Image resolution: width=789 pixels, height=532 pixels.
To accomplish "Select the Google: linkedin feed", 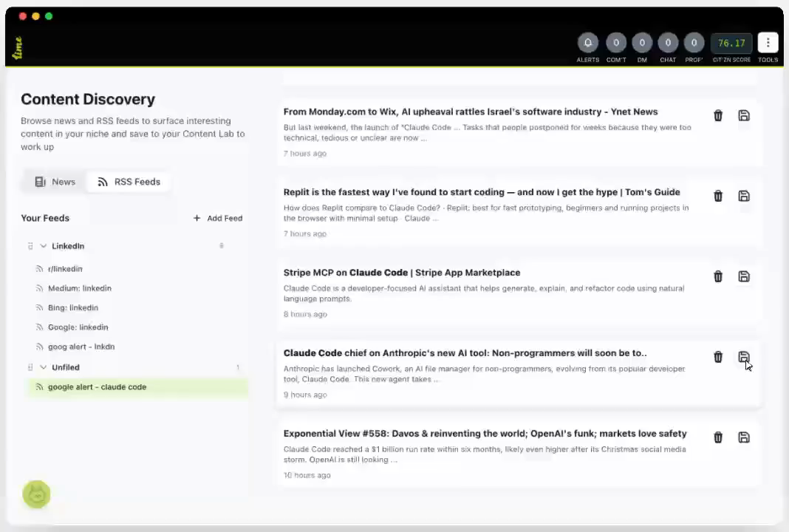I will point(78,327).
